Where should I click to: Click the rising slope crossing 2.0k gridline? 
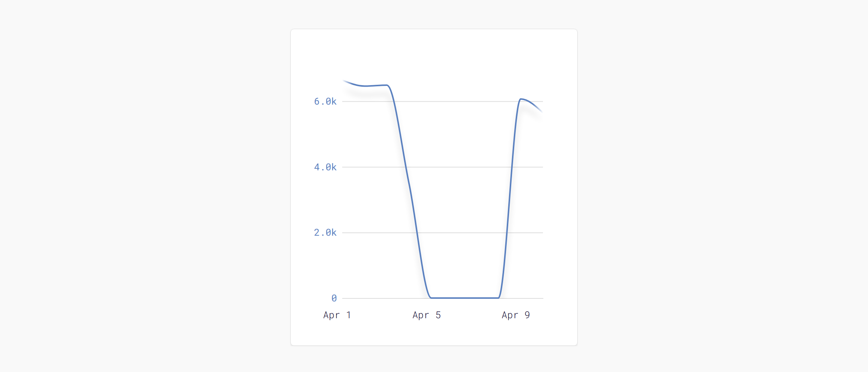[506, 233]
